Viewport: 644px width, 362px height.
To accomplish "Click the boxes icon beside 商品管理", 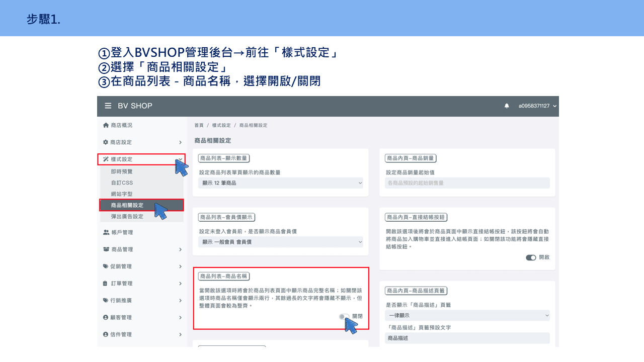I will (106, 249).
